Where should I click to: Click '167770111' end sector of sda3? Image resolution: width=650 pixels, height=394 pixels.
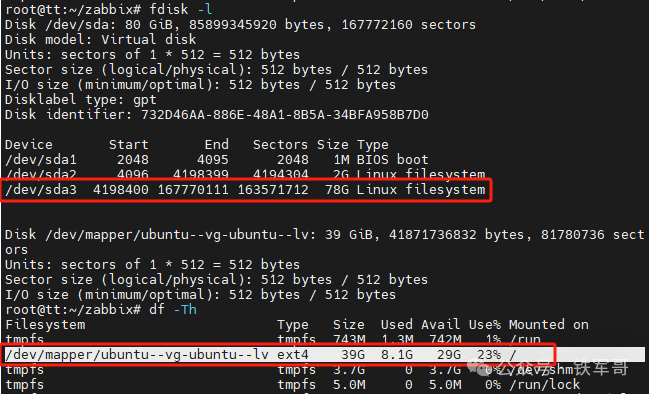click(193, 190)
